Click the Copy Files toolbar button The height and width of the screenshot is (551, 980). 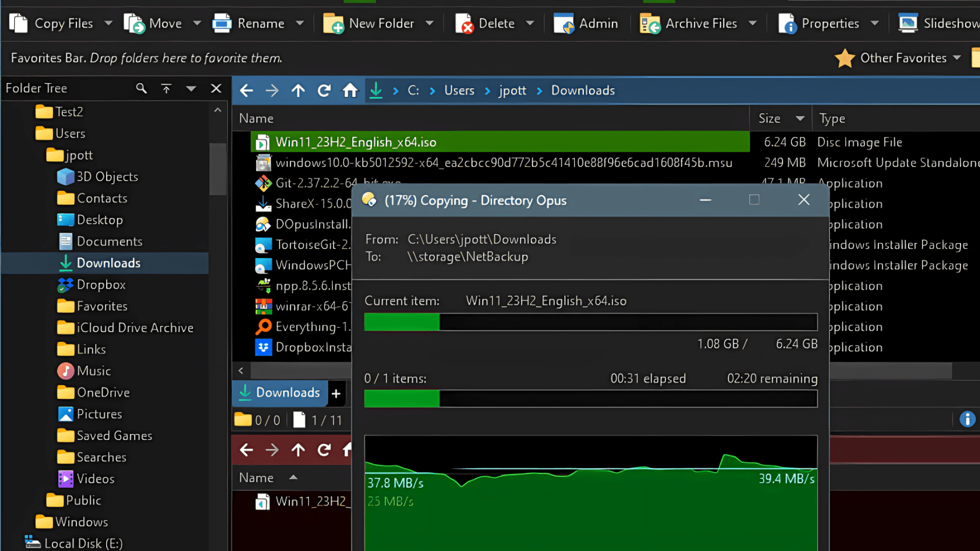click(51, 23)
